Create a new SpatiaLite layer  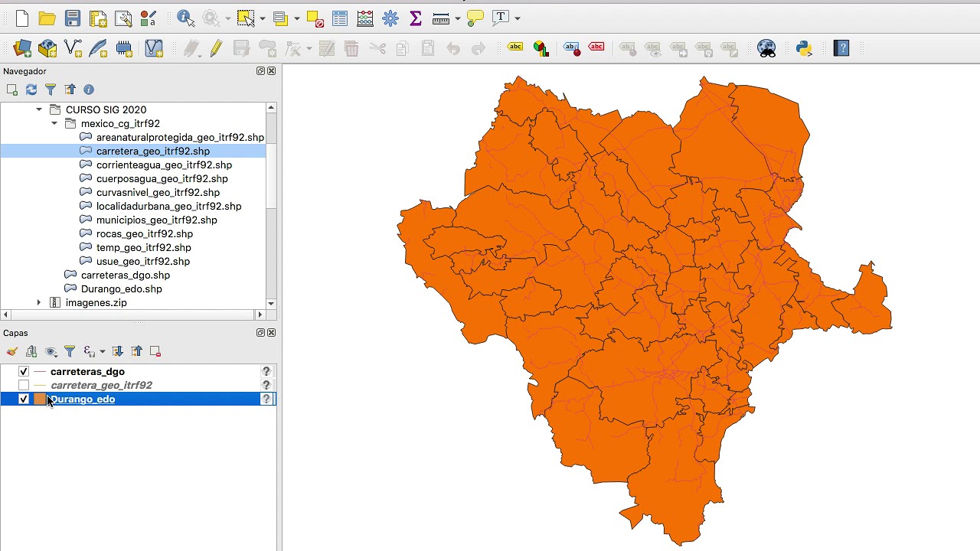98,48
